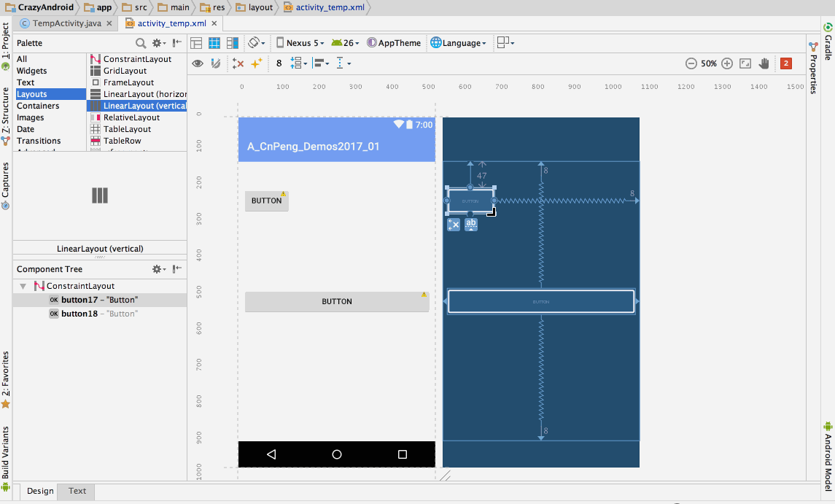Pick GridLayout from the palette list
This screenshot has height=504, width=835.
(137, 71)
